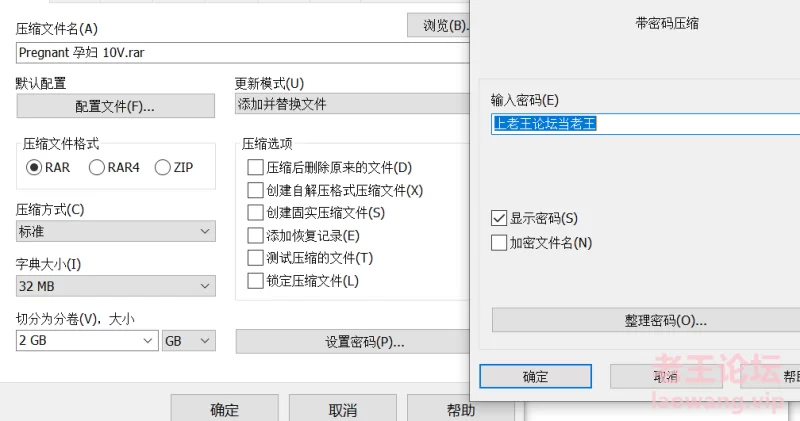
Task: Select ZIP as archive format
Action: pyautogui.click(x=163, y=168)
